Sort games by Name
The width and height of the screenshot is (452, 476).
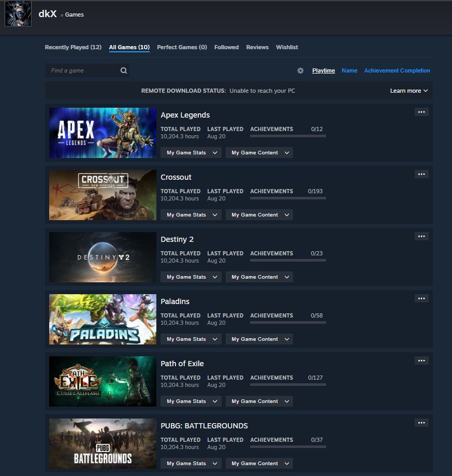pyautogui.click(x=349, y=70)
